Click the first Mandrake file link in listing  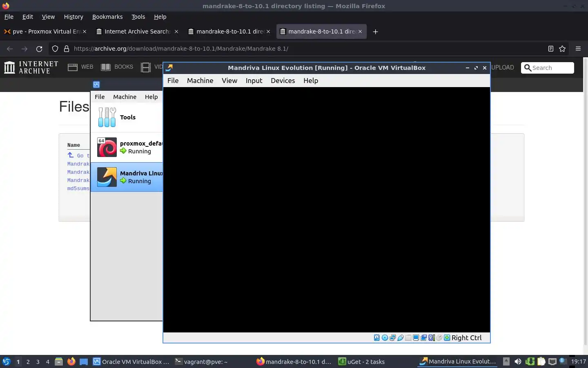click(x=78, y=164)
